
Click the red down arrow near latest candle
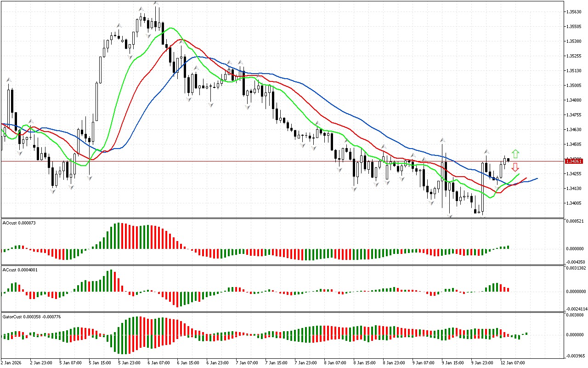tap(515, 167)
